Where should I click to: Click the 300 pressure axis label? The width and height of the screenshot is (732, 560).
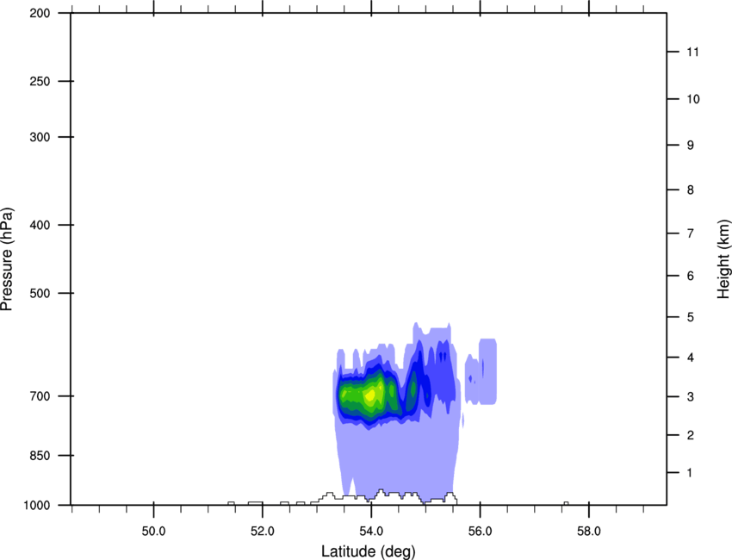40,137
